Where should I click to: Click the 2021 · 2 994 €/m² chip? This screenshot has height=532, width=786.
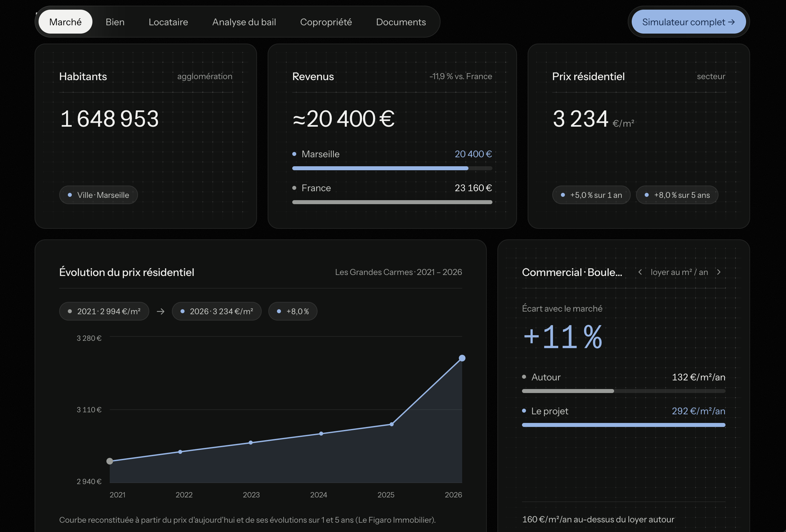coord(104,311)
